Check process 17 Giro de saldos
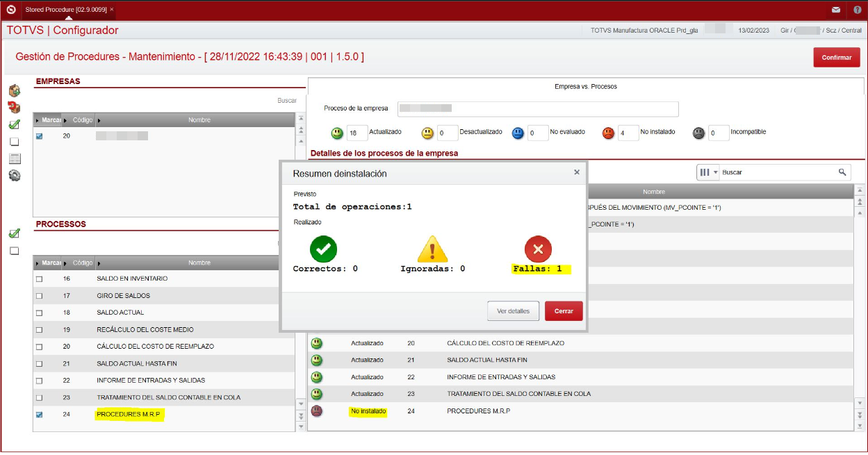This screenshot has height=455, width=868. point(39,296)
